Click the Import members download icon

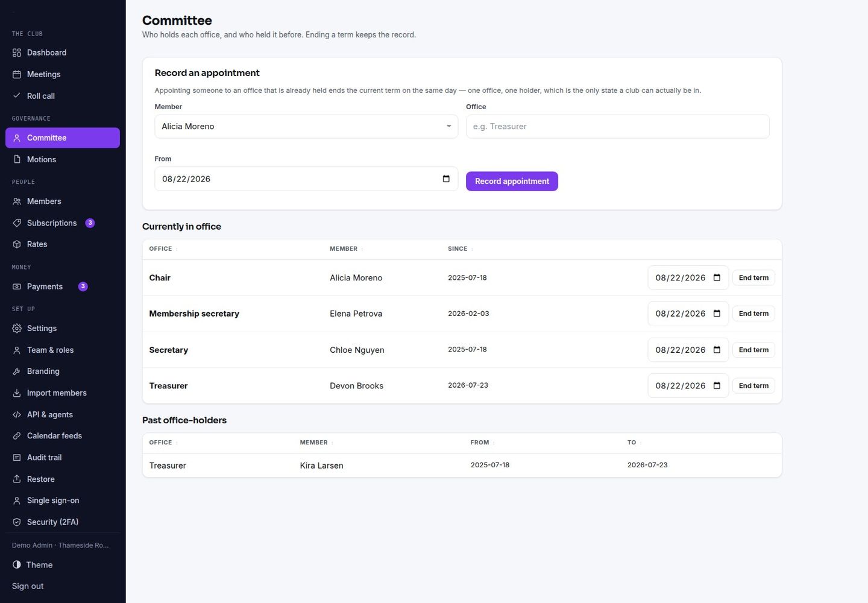pyautogui.click(x=17, y=393)
